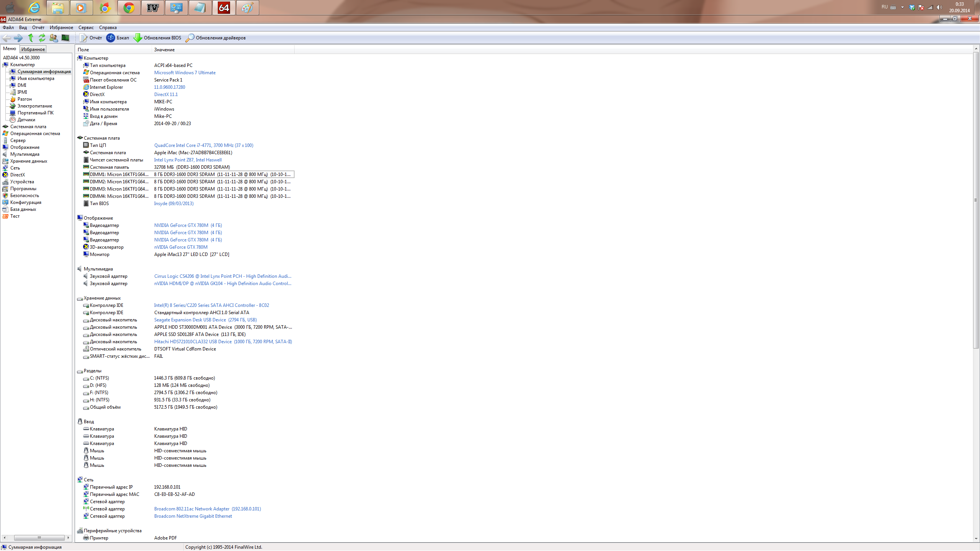Switch to the Избранное sidebar tab

pyautogui.click(x=33, y=49)
